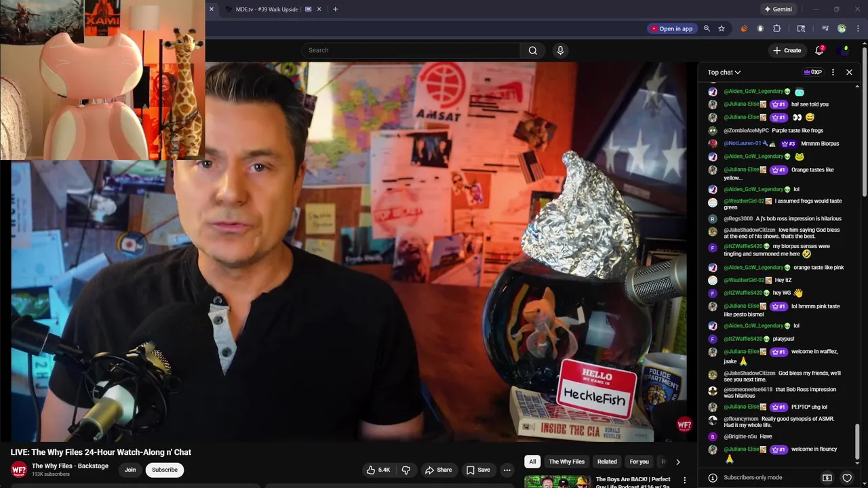Open YouTube notifications bell

pos(819,50)
